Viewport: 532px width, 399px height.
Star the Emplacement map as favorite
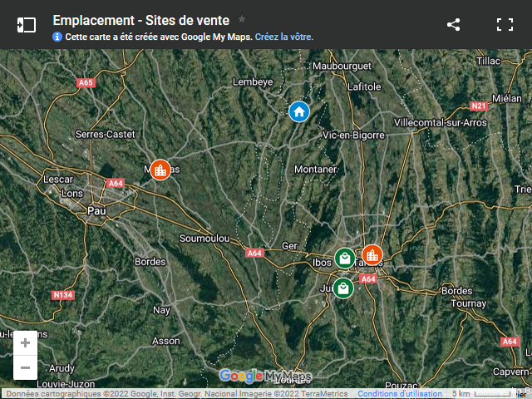tap(242, 19)
